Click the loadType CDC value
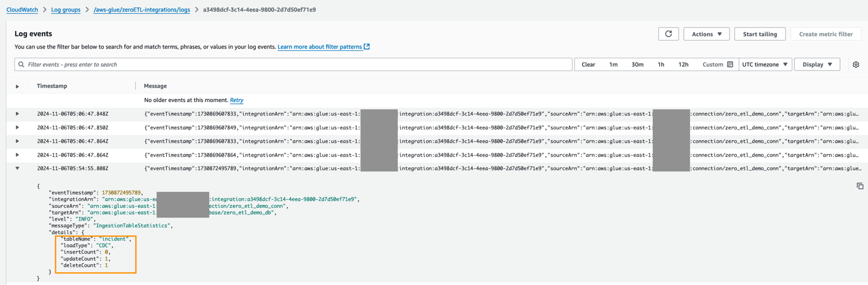Screen dimensions: 868x285 click(103, 246)
